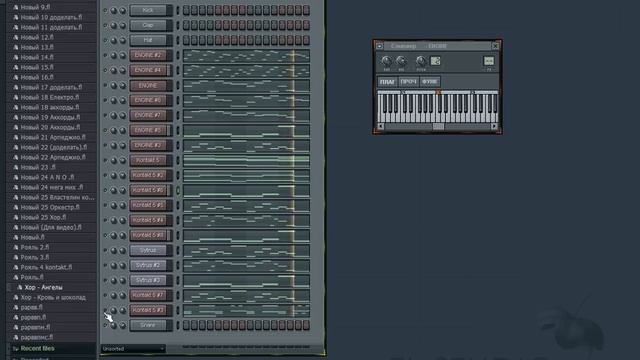The height and width of the screenshot is (360, 640).
Task: Toggle the mute LED of the Snare channel
Action: 105,325
